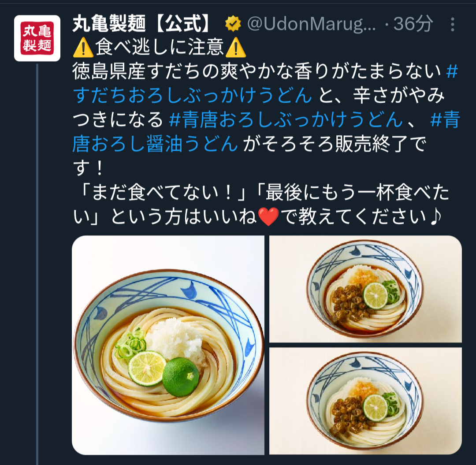View the upper right udon bowl photo
Screen dimensions: 476x465
coord(365,289)
